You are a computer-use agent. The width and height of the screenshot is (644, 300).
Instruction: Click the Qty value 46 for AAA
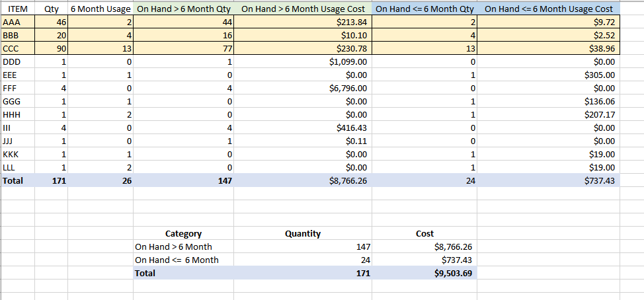pyautogui.click(x=52, y=22)
